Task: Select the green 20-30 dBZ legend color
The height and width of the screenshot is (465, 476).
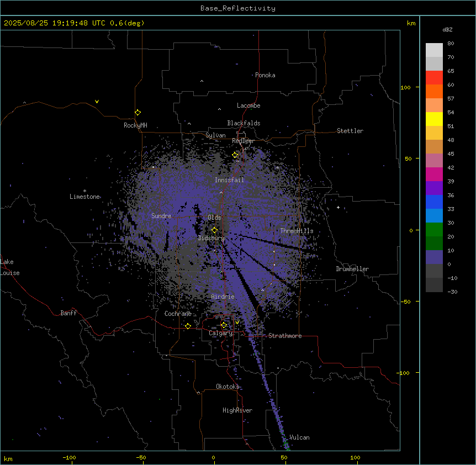Action: click(434, 230)
